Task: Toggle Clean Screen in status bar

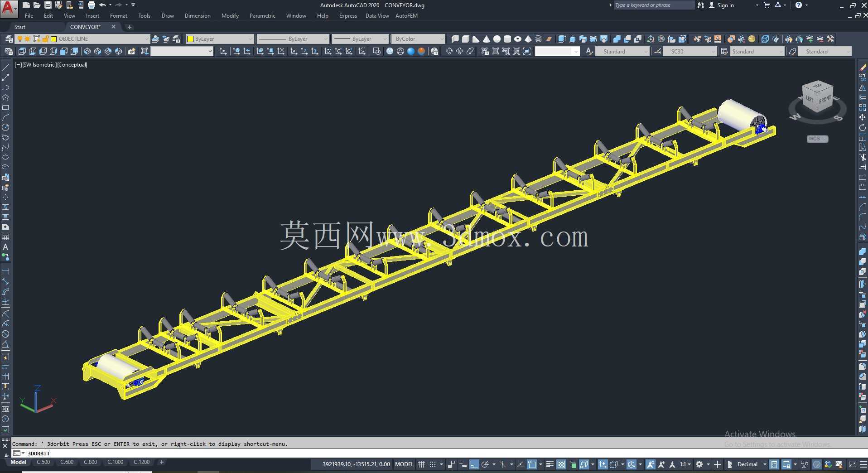Action: [852, 464]
